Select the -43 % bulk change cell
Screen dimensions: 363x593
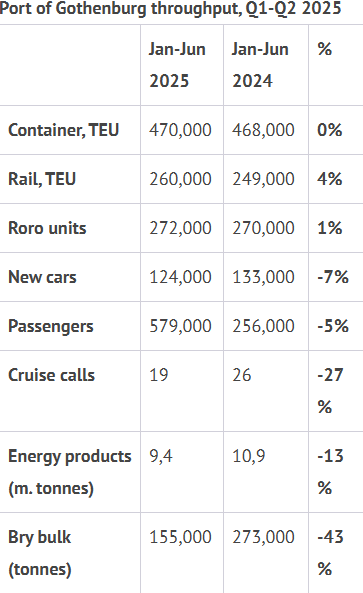330,553
